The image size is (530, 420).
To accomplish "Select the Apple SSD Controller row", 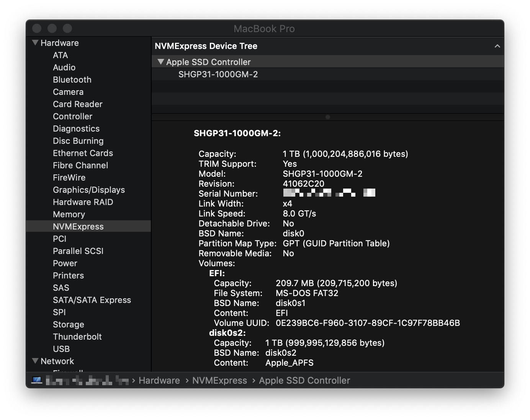I will [x=328, y=62].
